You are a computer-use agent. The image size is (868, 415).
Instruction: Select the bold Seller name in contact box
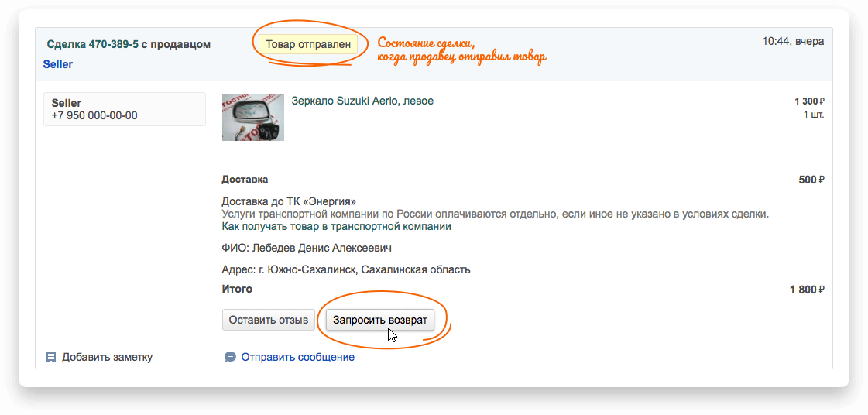[67, 103]
